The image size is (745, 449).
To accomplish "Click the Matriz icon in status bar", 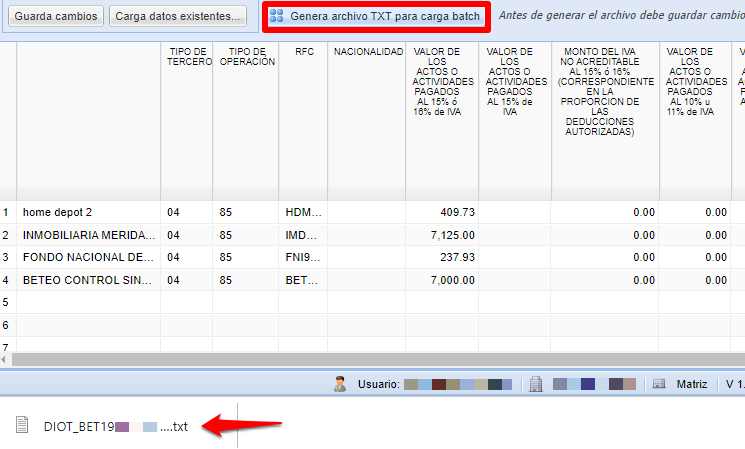I will coord(659,384).
